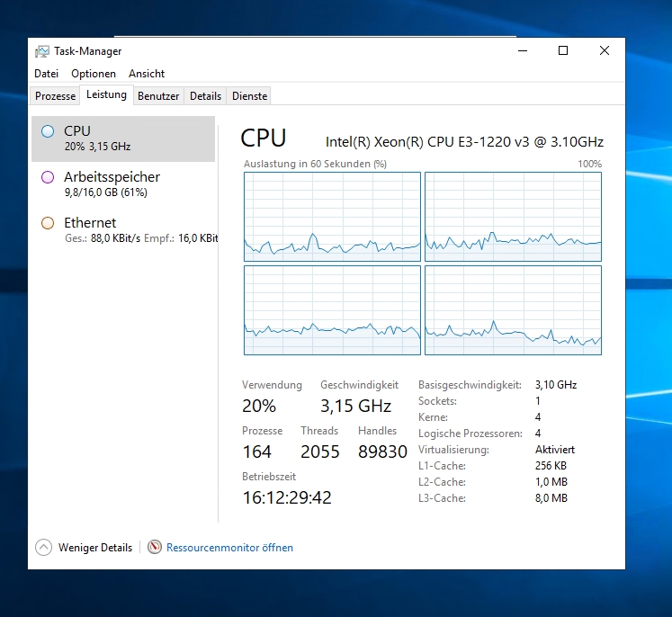672x617 pixels.
Task: Click the blue CPU circle icon
Action: [x=48, y=131]
